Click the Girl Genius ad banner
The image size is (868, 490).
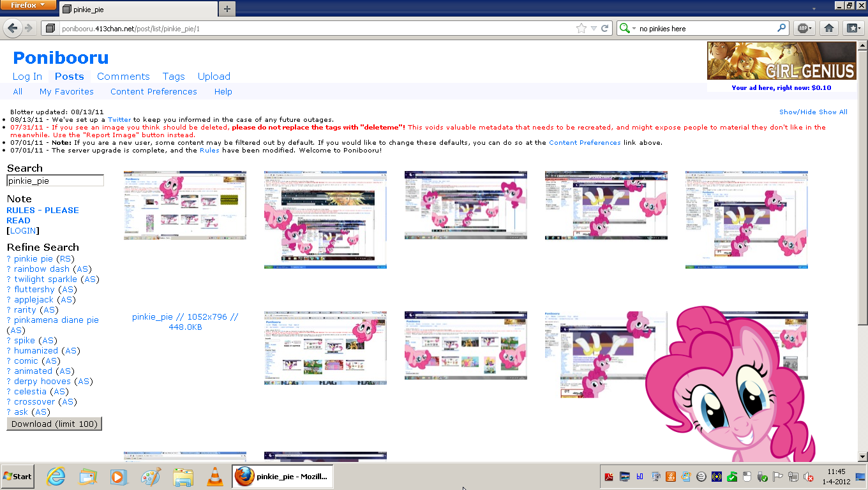(782, 62)
